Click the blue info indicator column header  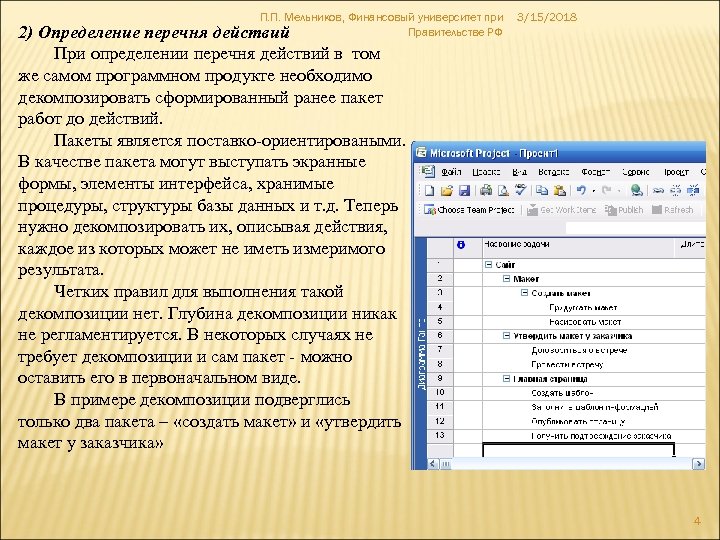pos(461,245)
